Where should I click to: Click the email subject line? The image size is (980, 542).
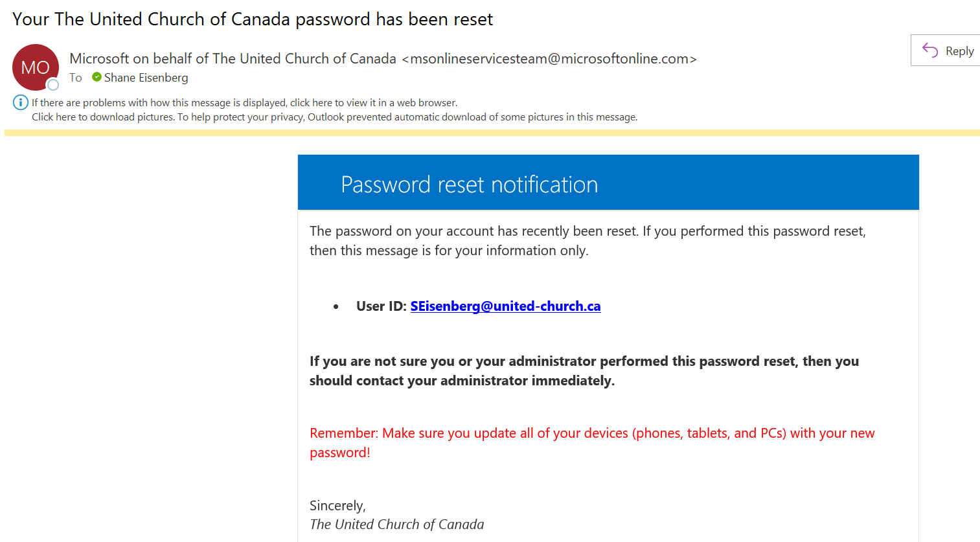[253, 19]
